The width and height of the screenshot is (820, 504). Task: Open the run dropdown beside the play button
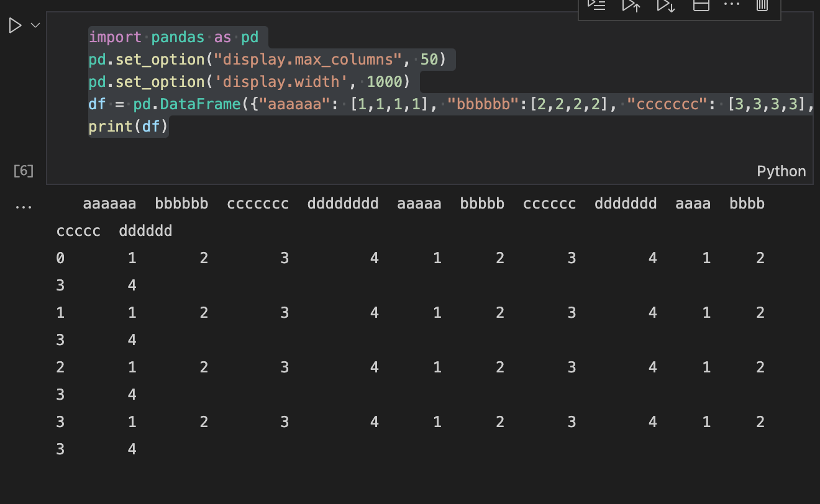[34, 25]
